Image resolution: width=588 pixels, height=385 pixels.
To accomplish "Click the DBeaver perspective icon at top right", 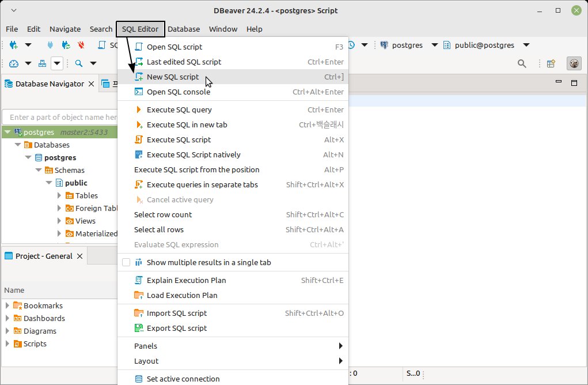I will (573, 63).
